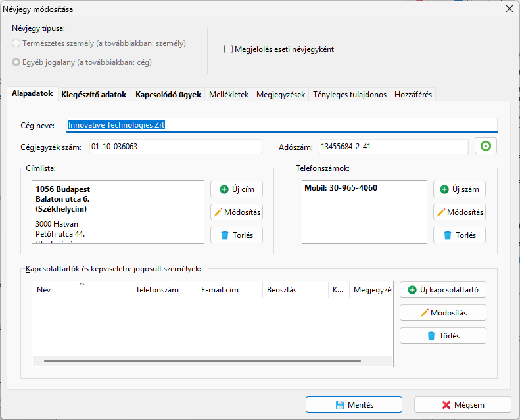Click the green circle icon beside Adószám

(486, 147)
